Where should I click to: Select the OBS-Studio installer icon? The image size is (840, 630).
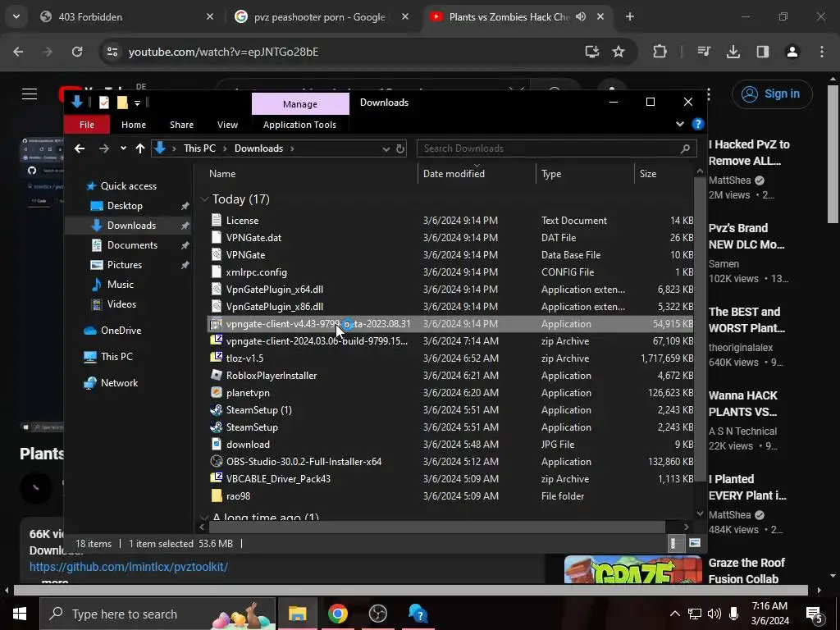click(217, 461)
